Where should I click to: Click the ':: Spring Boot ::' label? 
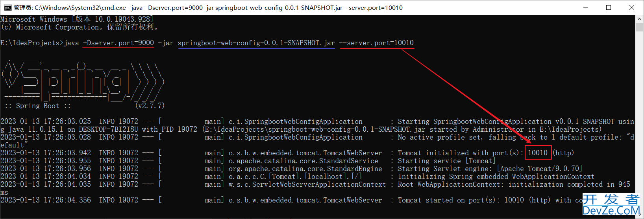click(38, 106)
